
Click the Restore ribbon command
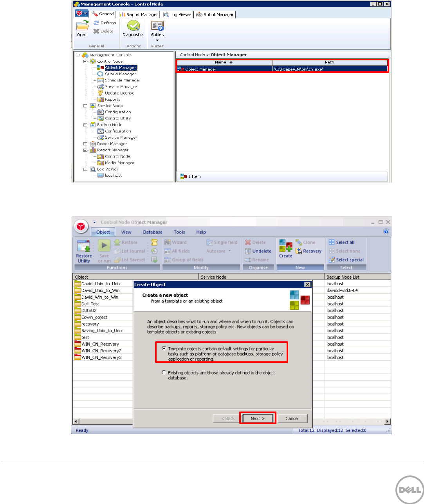[126, 243]
